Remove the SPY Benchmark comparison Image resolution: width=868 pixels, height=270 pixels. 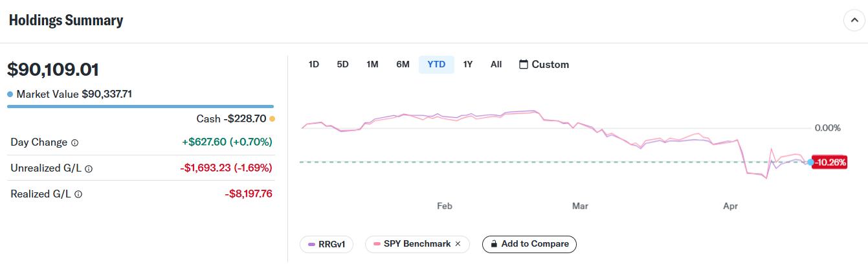tap(458, 244)
